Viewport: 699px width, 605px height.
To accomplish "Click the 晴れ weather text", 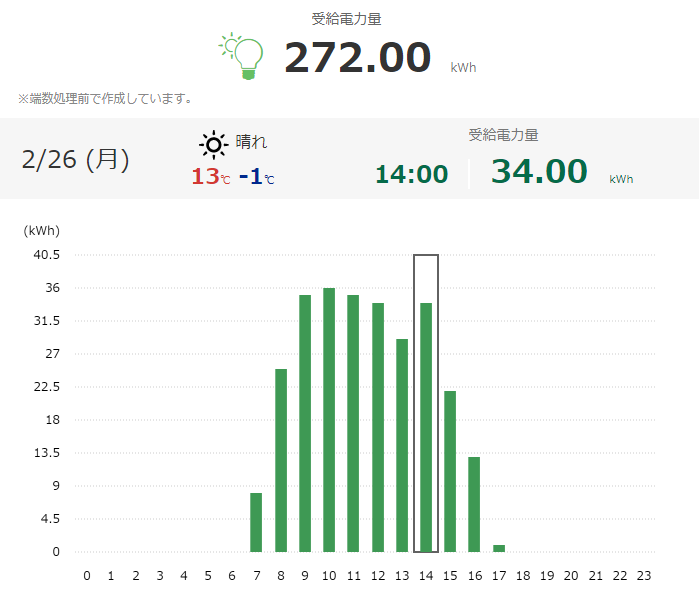I will [251, 142].
